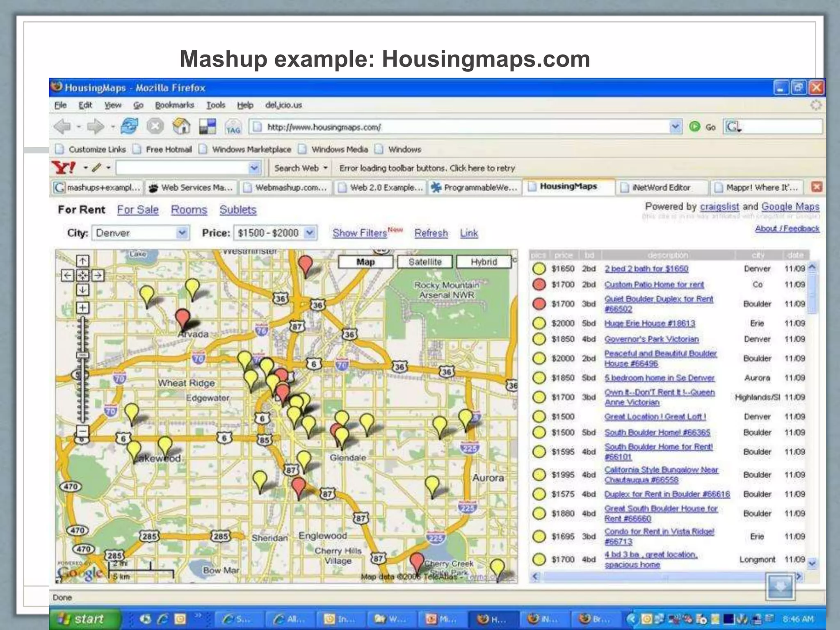
Task: Click the red map pin near Arvada
Action: 183,320
